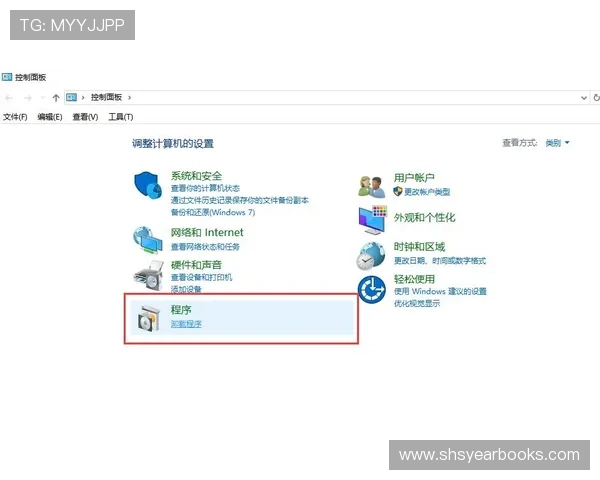Open the Network and Internet globe icon
Screen dimensions: 600x480
click(x=148, y=240)
